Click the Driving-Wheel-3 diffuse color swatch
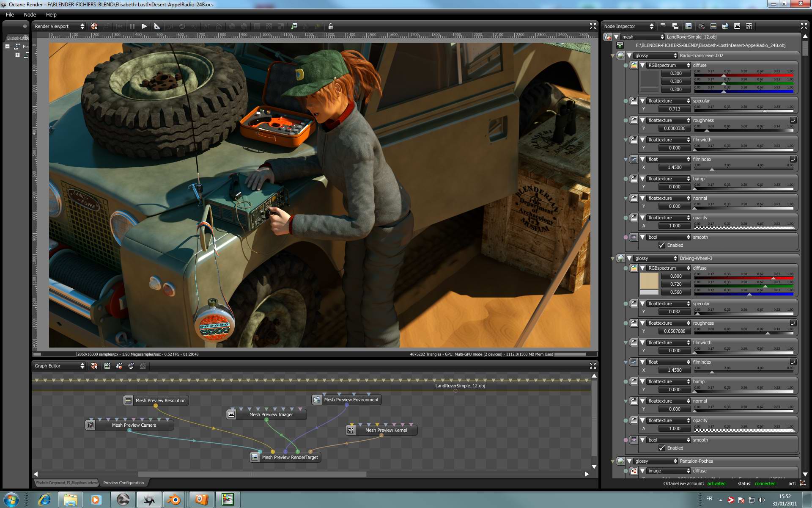Screen dimensions: 812x508 (649, 281)
